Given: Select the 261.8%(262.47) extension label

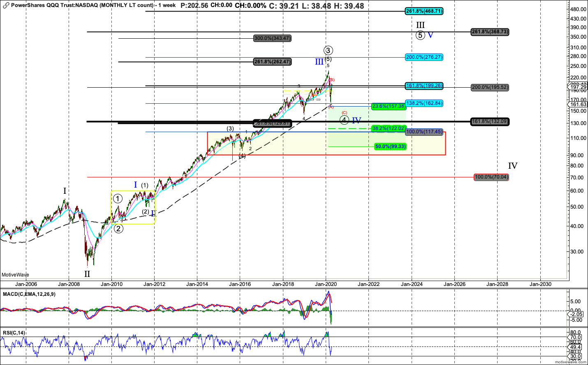Looking at the screenshot, I should (x=273, y=62).
